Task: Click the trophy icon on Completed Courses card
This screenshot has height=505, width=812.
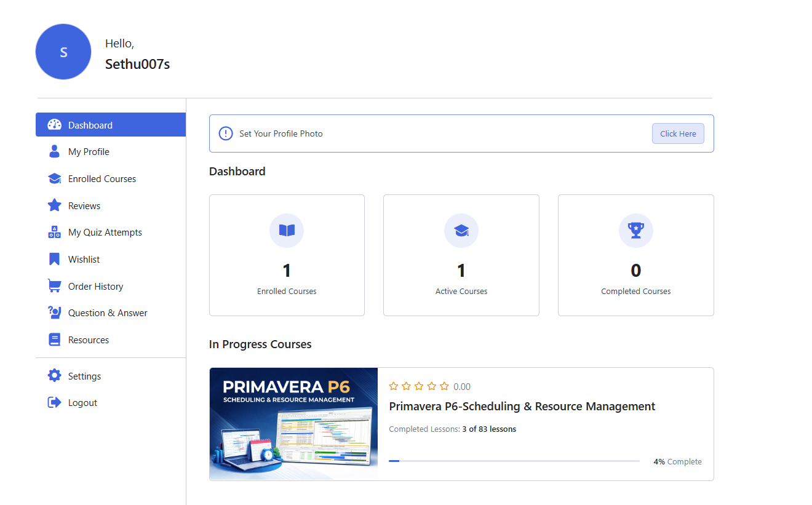Action: click(x=635, y=231)
